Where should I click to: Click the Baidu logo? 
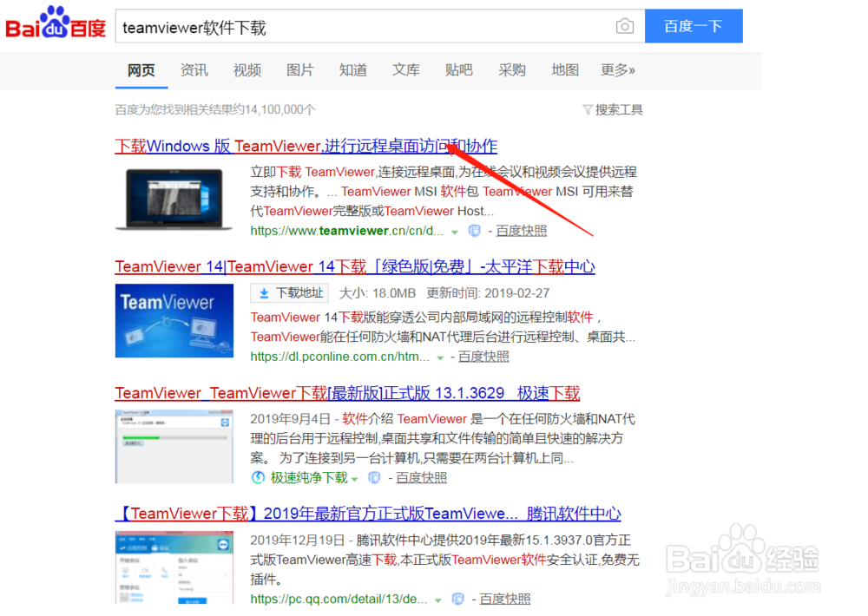click(x=54, y=24)
